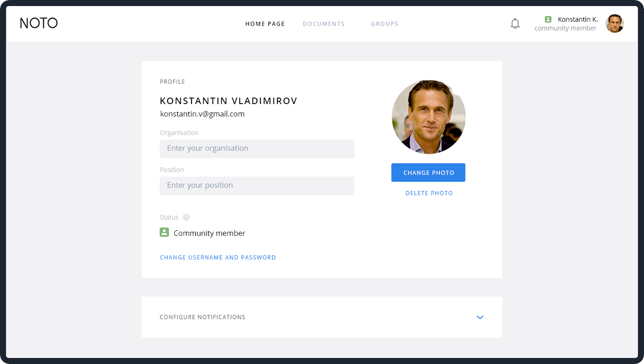This screenshot has height=364, width=644.
Task: Switch to the Groups tab
Action: click(385, 24)
